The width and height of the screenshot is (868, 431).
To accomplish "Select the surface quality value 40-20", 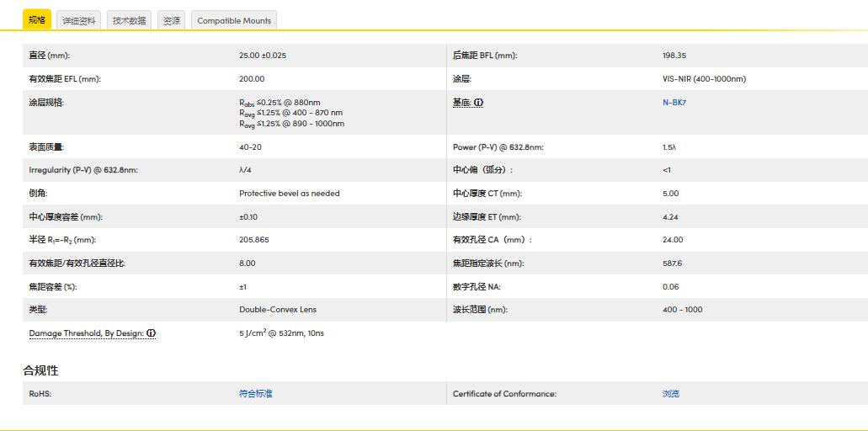I will (x=251, y=146).
